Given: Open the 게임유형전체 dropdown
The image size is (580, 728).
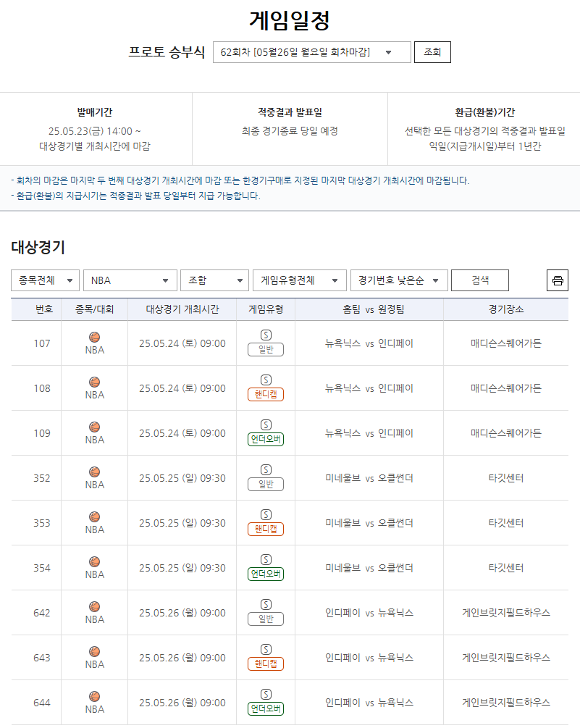Looking at the screenshot, I should click(x=300, y=280).
